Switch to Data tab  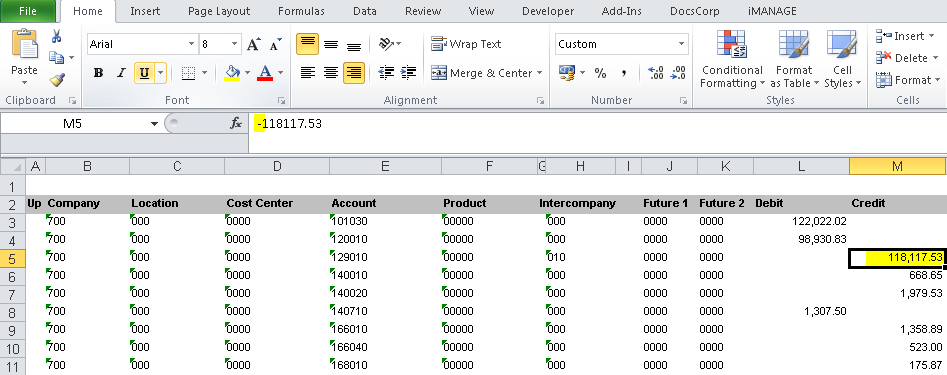pos(365,11)
